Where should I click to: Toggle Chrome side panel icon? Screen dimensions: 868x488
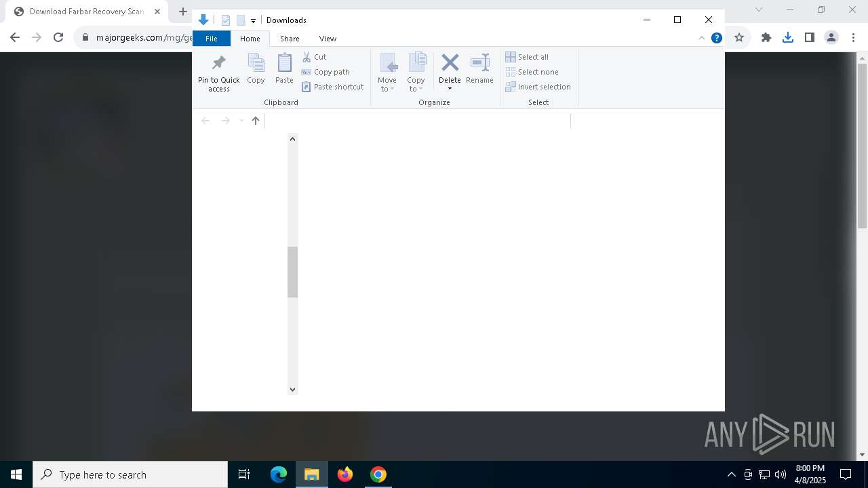click(x=809, y=38)
